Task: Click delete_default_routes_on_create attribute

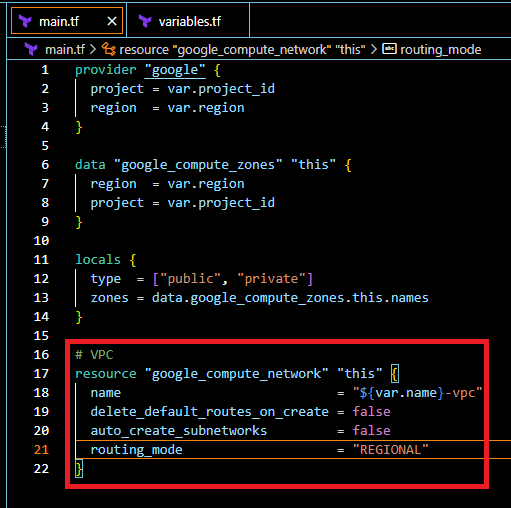Action: (210, 412)
